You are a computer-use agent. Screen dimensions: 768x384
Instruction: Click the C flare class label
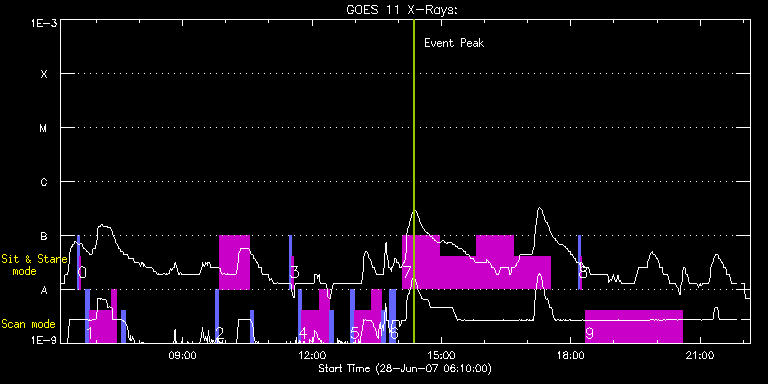pyautogui.click(x=44, y=182)
